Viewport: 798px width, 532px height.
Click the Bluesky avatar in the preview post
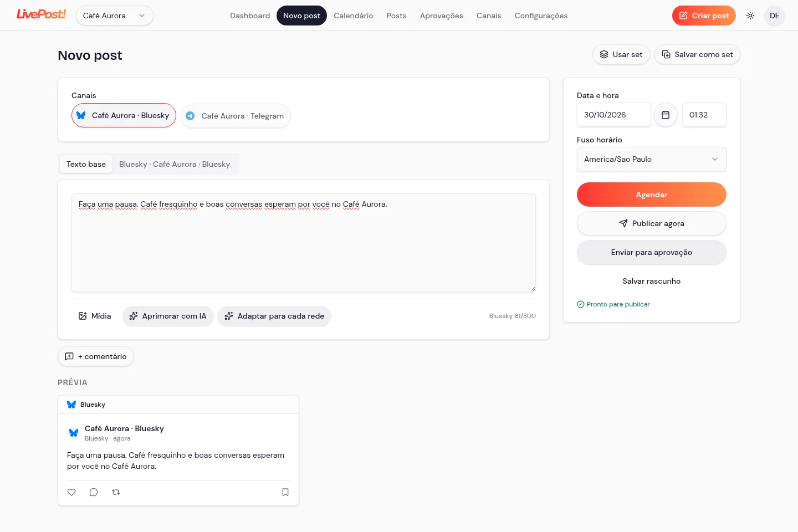pos(74,433)
